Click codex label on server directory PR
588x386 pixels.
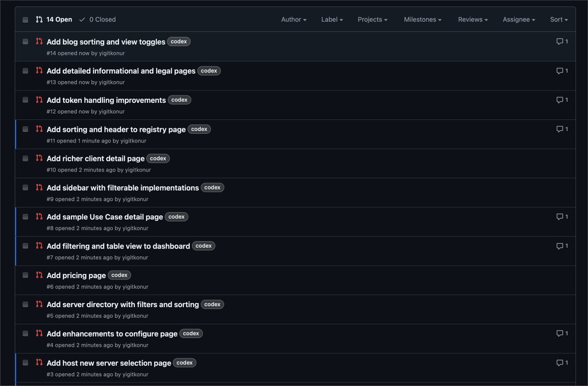point(212,304)
